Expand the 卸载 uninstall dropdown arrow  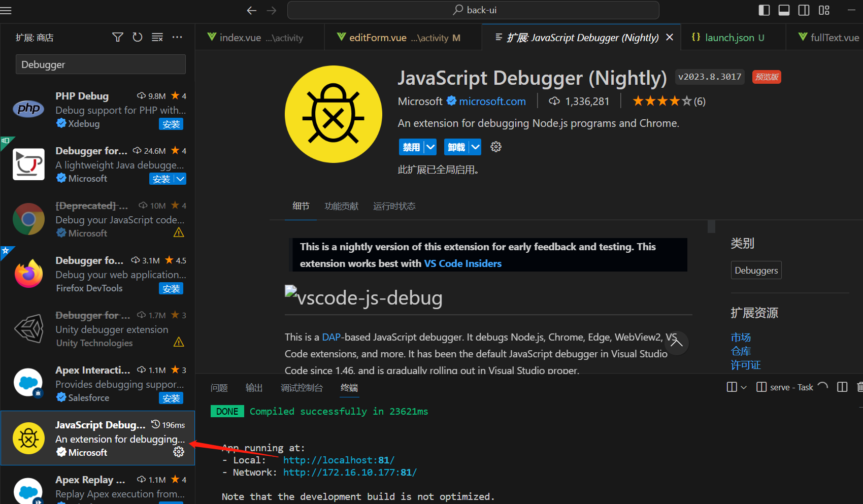coord(475,147)
